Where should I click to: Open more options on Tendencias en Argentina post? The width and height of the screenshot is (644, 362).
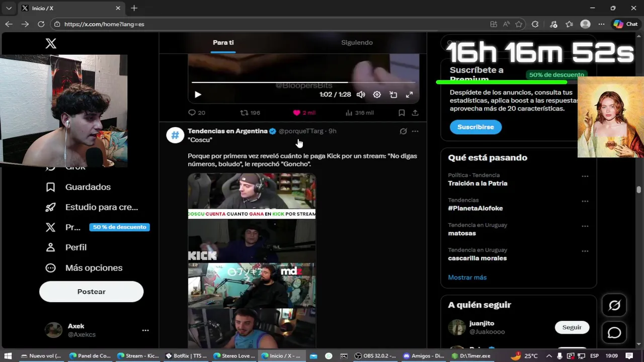(415, 131)
